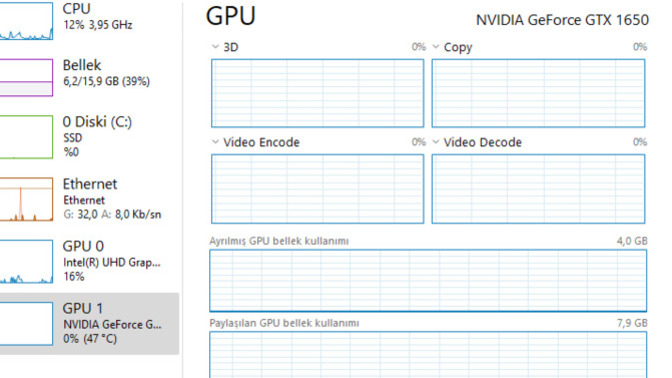
Task: Select GPU 0 Intel UHD Graphics
Action: [89, 261]
